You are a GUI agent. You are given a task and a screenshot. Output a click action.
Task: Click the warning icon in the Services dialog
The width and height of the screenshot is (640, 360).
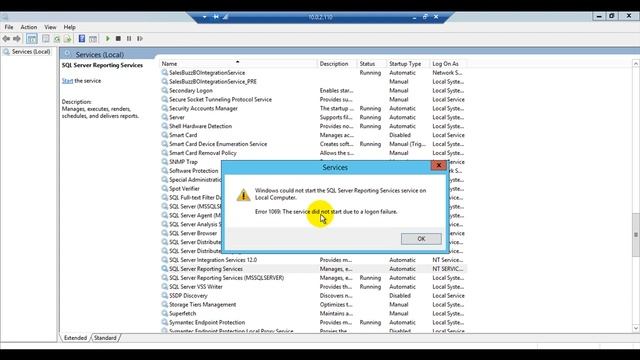pyautogui.click(x=243, y=195)
